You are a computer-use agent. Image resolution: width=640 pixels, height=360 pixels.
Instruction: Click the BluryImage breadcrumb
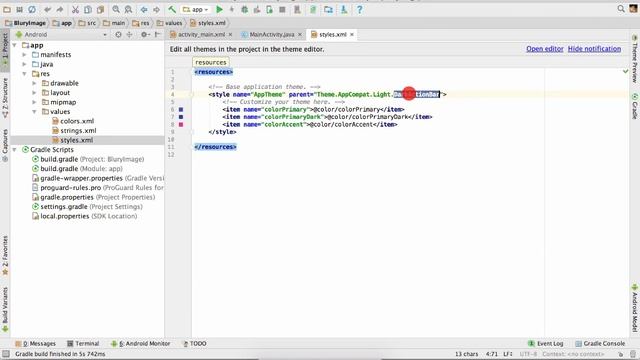click(26, 23)
